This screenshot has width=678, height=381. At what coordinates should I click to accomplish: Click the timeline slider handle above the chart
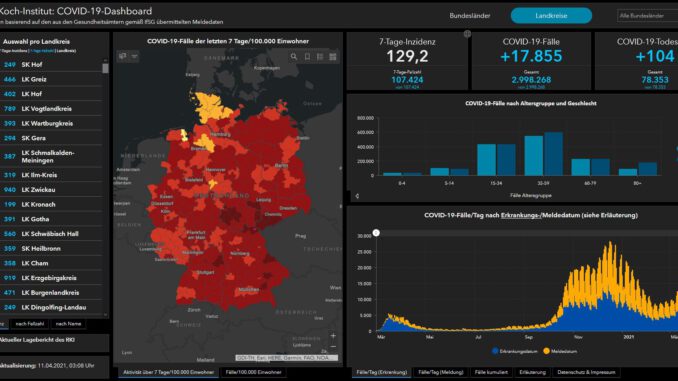click(x=376, y=233)
